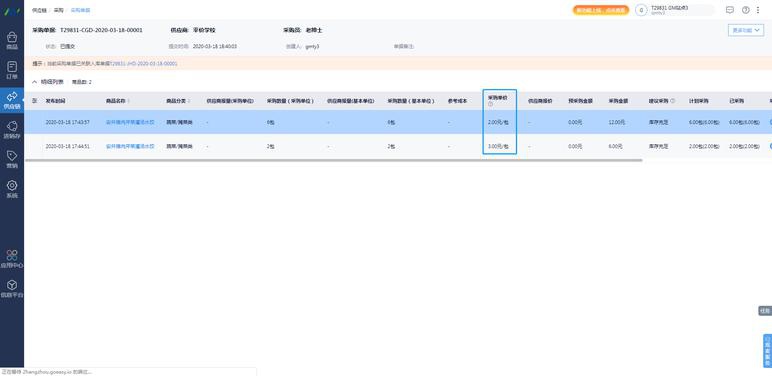
Task: Click the 3.00元/包 unit price cell
Action: pyautogui.click(x=498, y=147)
